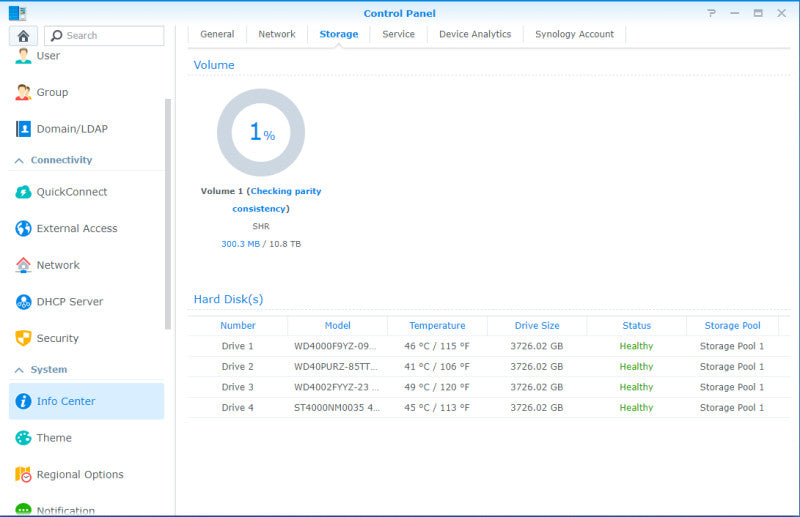
Task: Click temperature 41 °C / 106 °F
Action: point(437,366)
